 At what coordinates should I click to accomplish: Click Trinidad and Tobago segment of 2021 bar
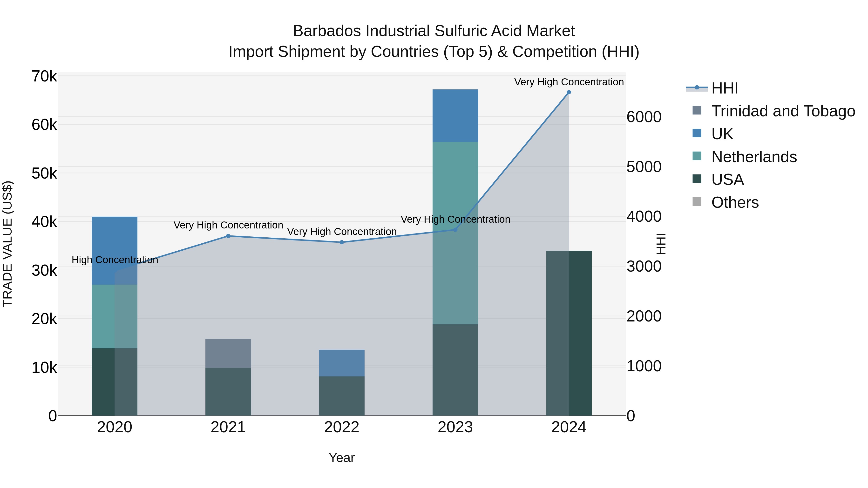pos(228,354)
